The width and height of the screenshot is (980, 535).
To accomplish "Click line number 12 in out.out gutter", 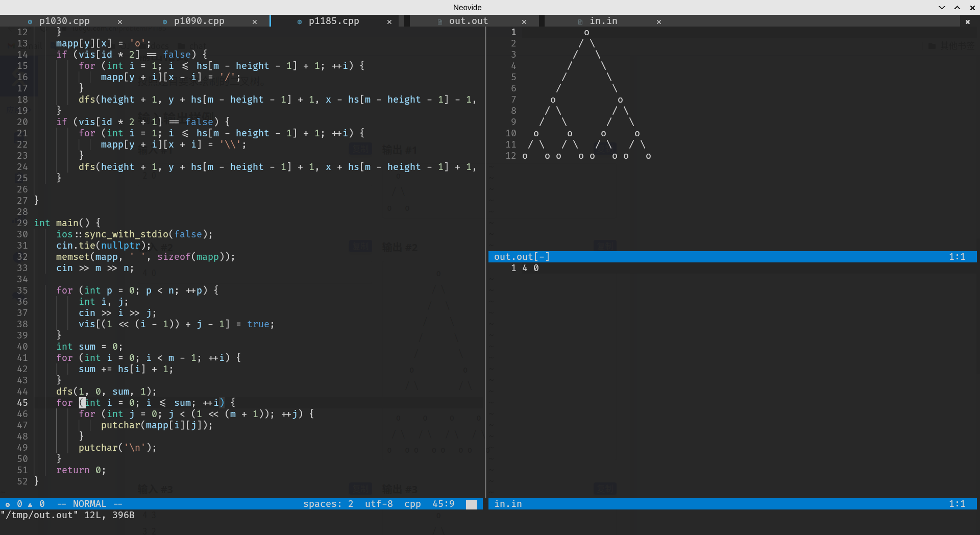I will tap(511, 156).
